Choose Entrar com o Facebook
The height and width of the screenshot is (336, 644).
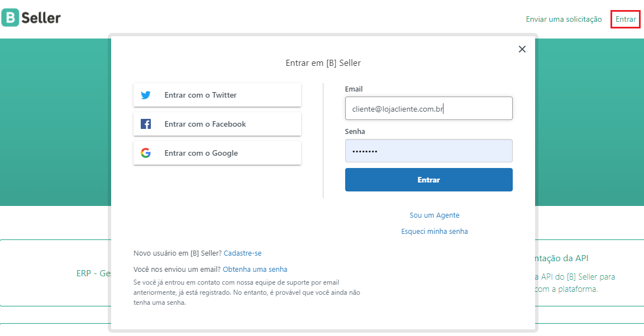(x=217, y=124)
